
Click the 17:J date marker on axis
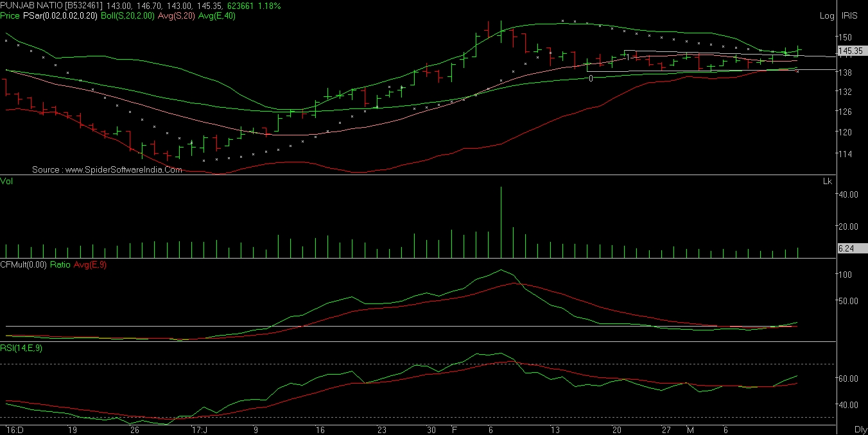point(200,429)
